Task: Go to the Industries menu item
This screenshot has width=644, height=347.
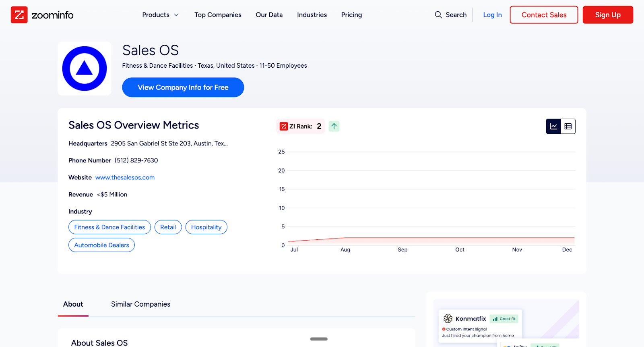Action: 312,15
